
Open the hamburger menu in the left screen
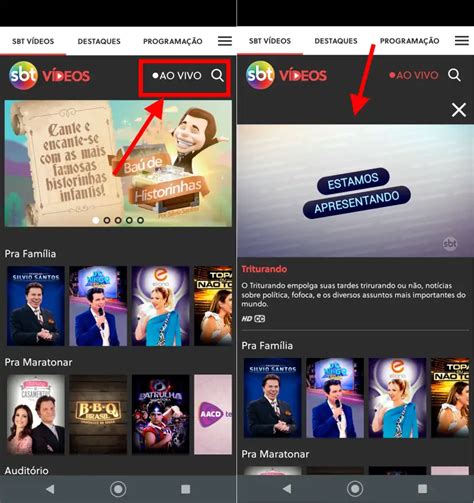(x=225, y=41)
